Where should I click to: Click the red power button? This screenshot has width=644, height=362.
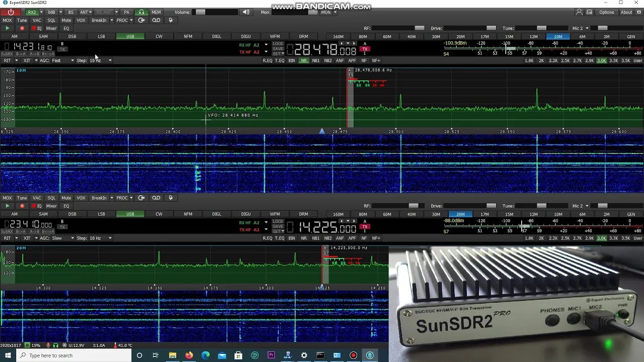[11, 12]
